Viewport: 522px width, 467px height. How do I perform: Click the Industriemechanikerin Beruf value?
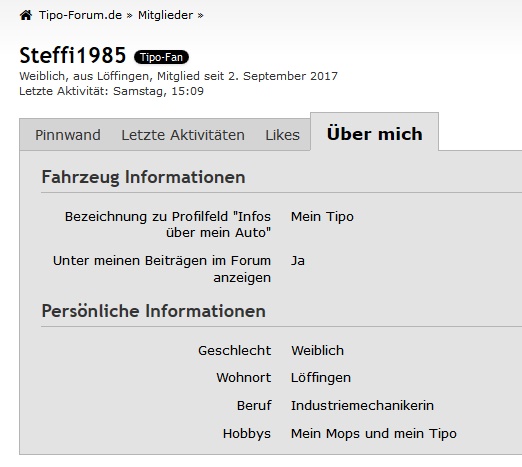(x=362, y=406)
